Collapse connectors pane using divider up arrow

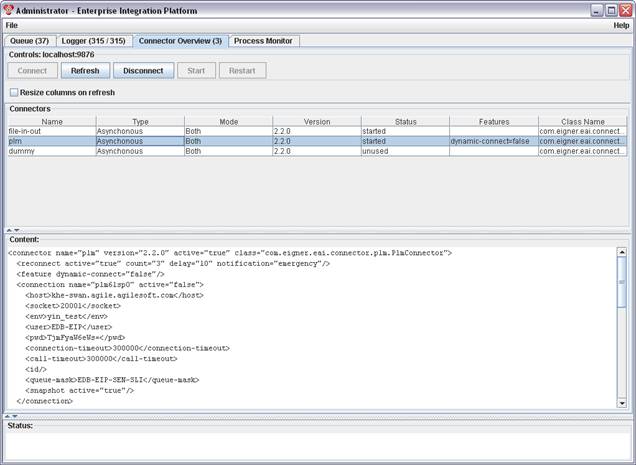[x=9, y=230]
